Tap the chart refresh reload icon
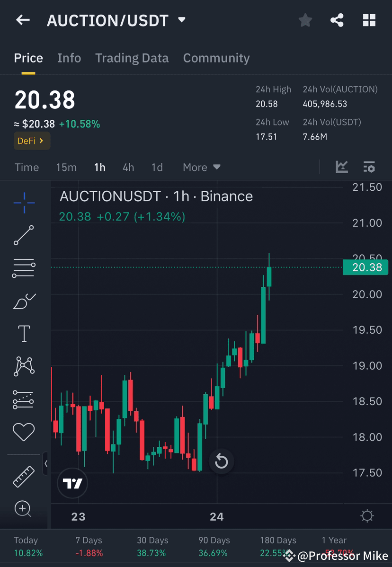The width and height of the screenshot is (392, 567). [222, 461]
